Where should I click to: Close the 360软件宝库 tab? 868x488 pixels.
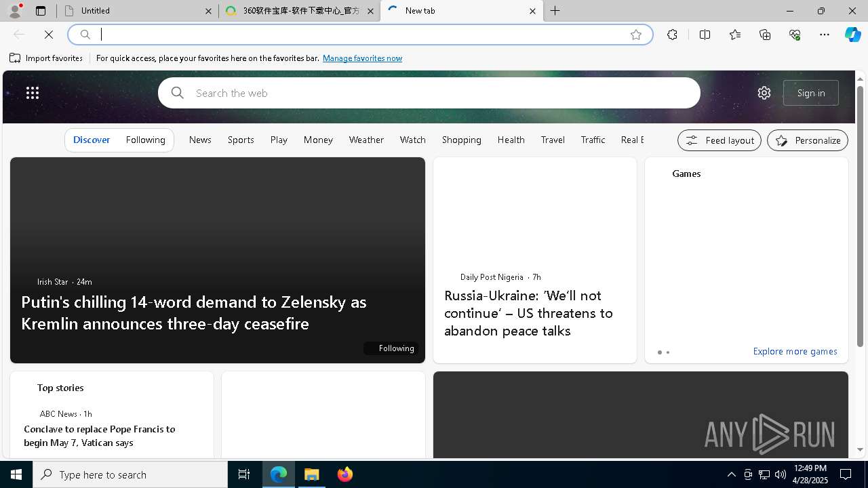point(370,11)
